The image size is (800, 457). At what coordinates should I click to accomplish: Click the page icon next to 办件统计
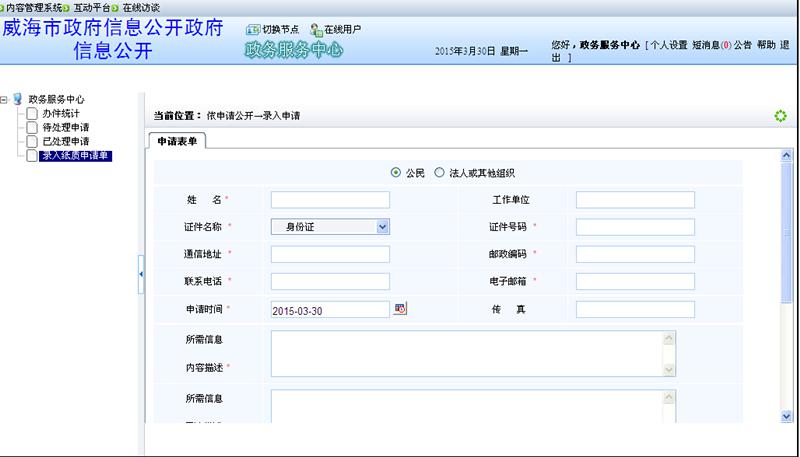coord(32,114)
